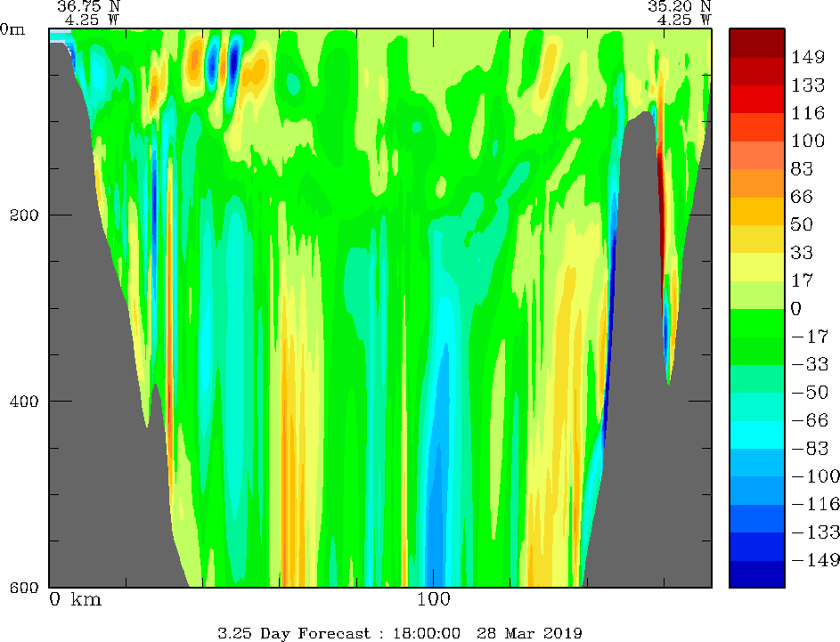Click the colorbar label -33

tap(810, 364)
